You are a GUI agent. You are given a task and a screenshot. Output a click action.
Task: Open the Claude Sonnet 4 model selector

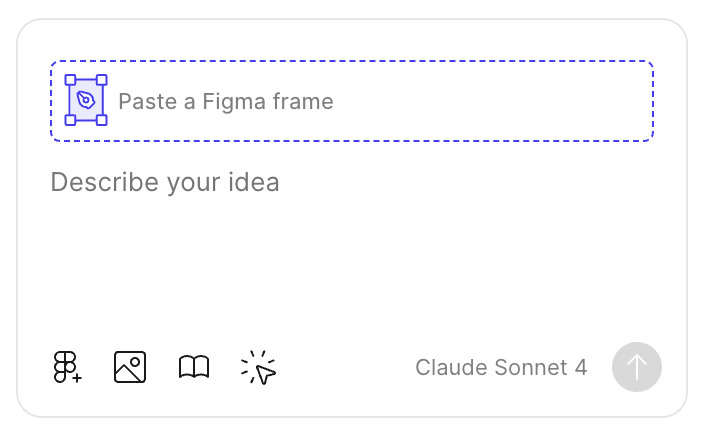point(501,367)
